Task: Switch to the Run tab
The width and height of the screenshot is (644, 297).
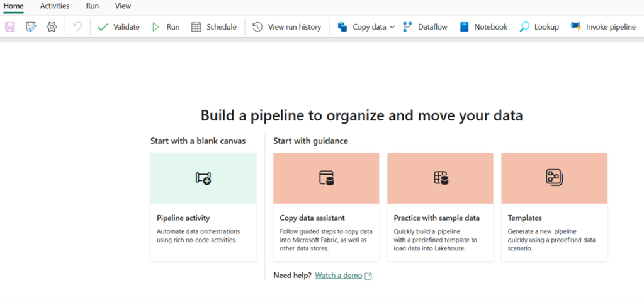Action: point(92,6)
